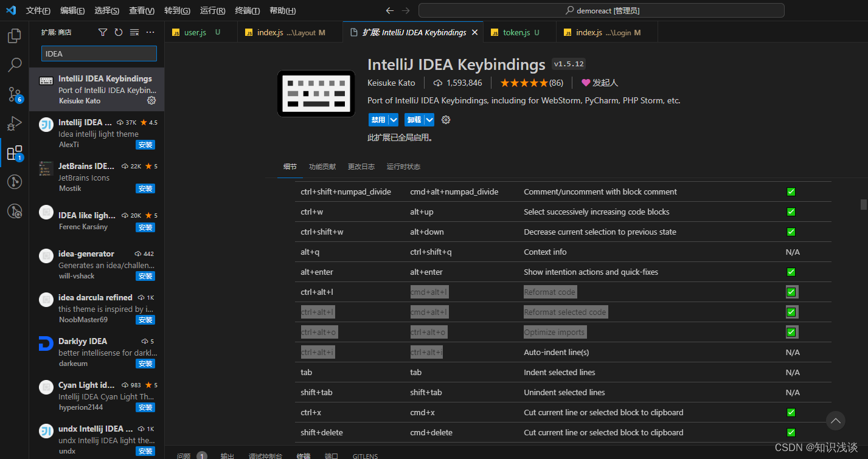Image resolution: width=868 pixels, height=459 pixels.
Task: Switch to the index.js Login tab
Action: [x=606, y=33]
